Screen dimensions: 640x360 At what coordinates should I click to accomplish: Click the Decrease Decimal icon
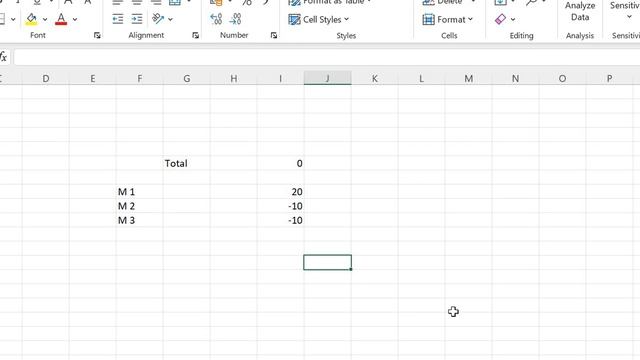pos(236,19)
